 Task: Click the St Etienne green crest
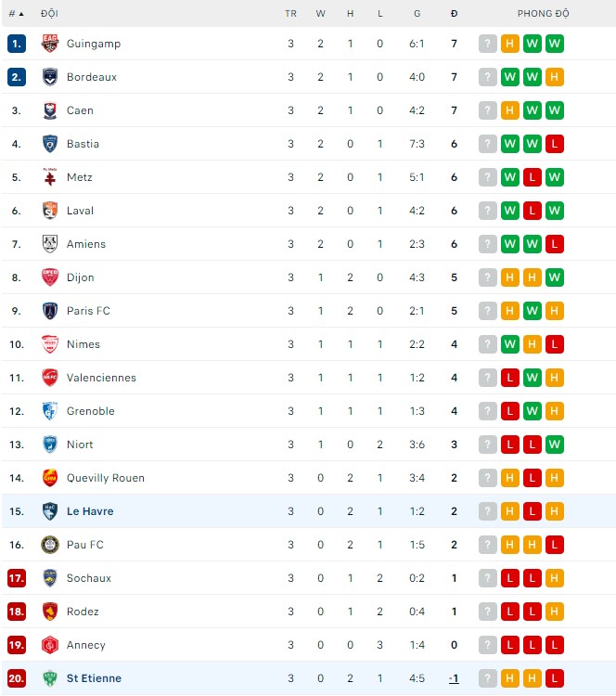pyautogui.click(x=50, y=678)
